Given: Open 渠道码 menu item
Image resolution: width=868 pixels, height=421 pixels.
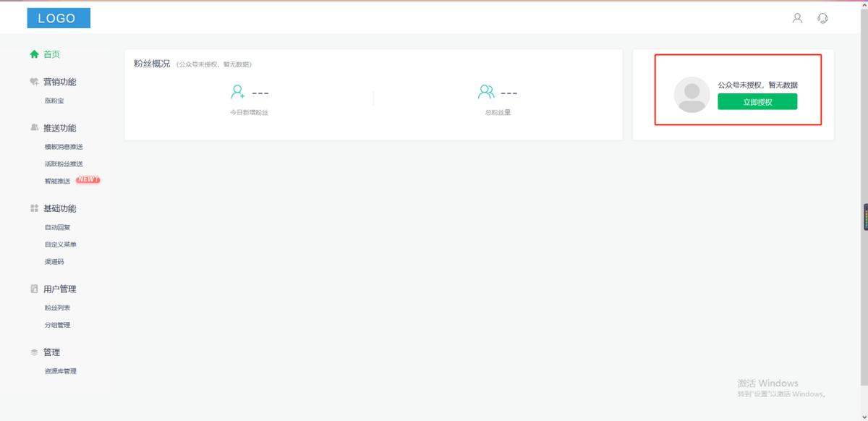Looking at the screenshot, I should (54, 262).
